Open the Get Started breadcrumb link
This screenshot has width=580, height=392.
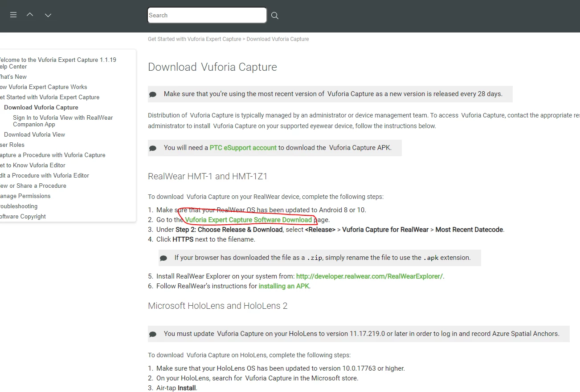(x=195, y=39)
